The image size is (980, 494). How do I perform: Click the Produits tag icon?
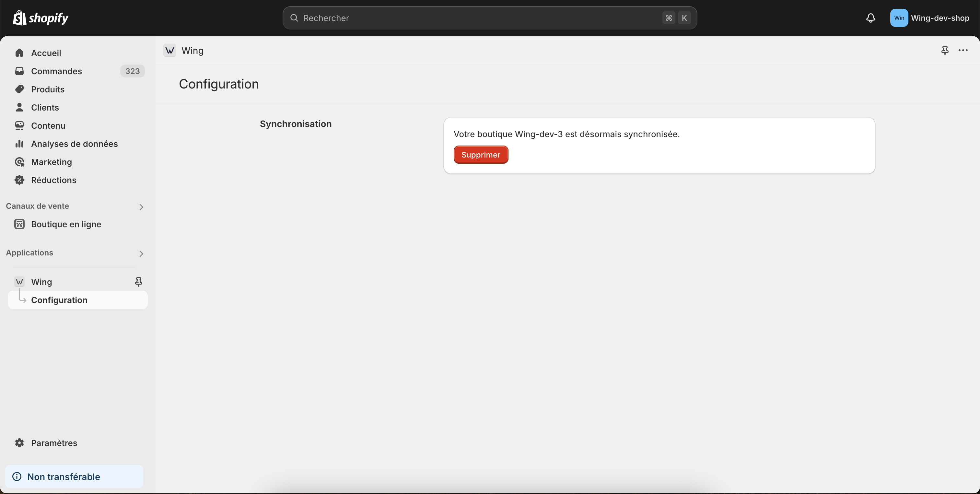[19, 89]
